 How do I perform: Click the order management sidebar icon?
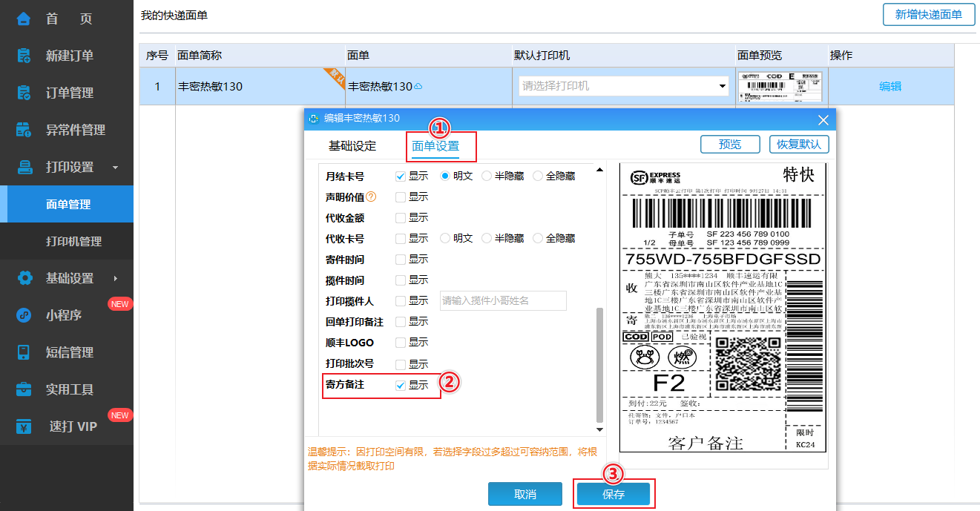[x=24, y=93]
